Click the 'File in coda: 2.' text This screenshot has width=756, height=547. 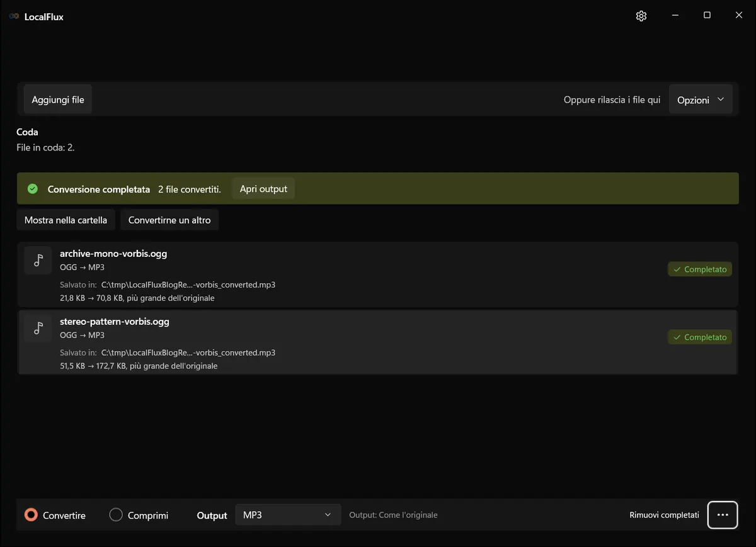pyautogui.click(x=45, y=147)
